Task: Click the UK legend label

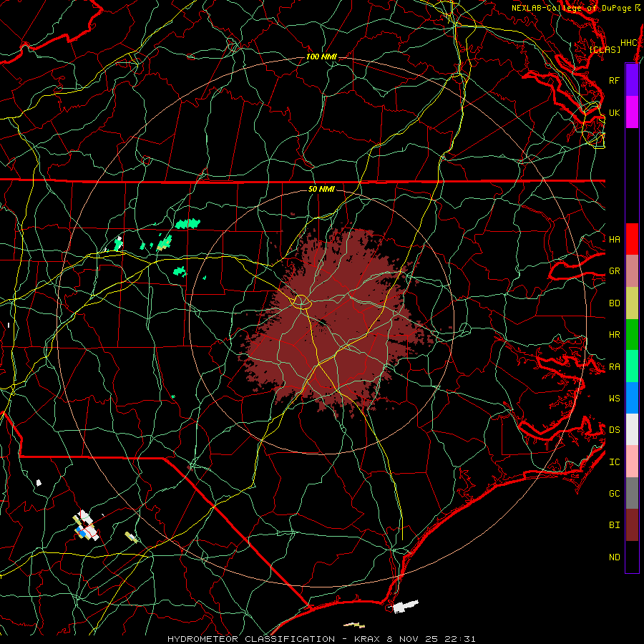Action: tap(614, 112)
